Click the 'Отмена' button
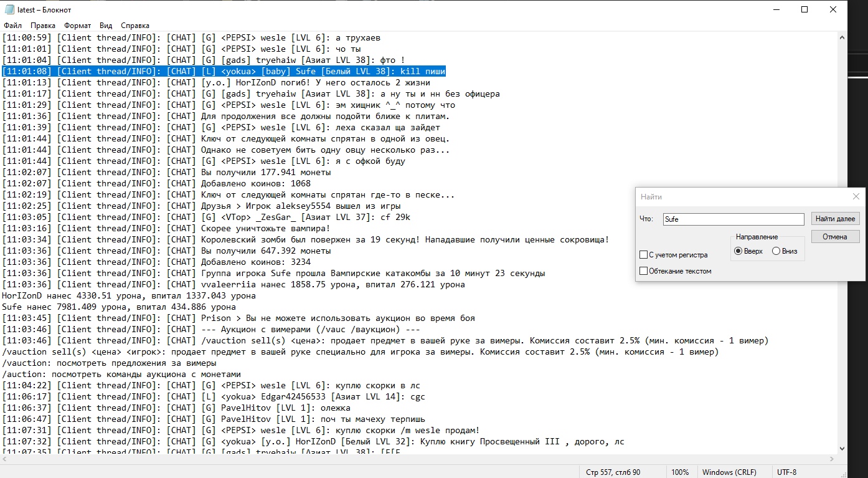Image resolution: width=868 pixels, height=478 pixels. tap(835, 237)
